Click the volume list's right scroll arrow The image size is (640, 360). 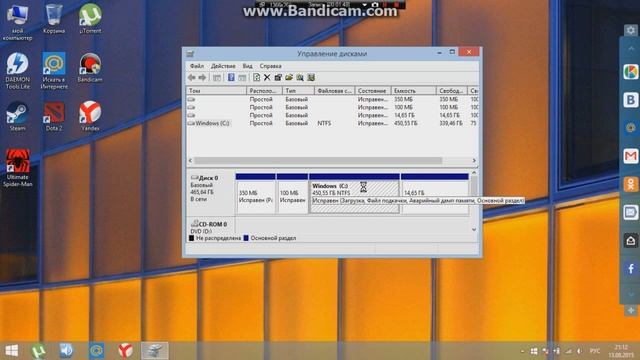tap(474, 160)
